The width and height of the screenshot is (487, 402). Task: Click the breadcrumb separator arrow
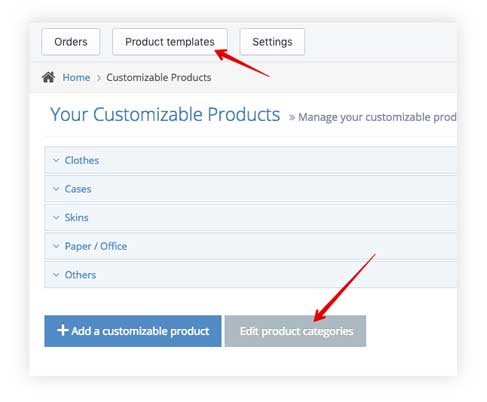(x=99, y=78)
